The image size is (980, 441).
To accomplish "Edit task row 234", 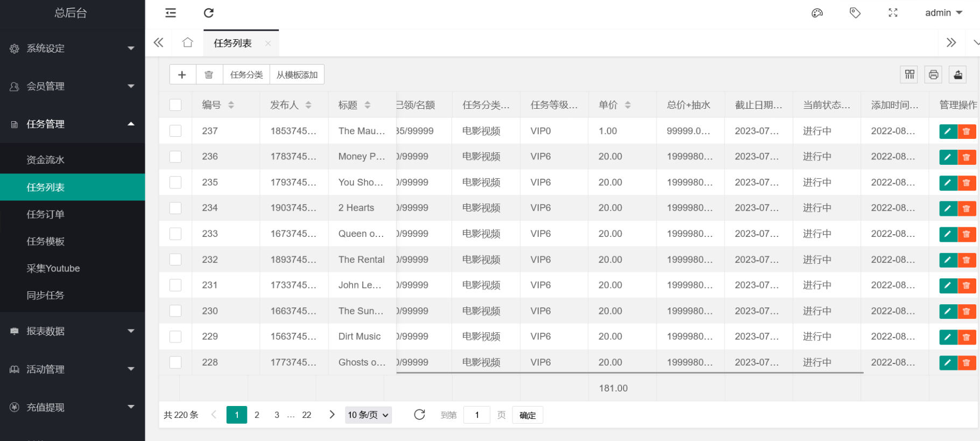I will pyautogui.click(x=948, y=208).
